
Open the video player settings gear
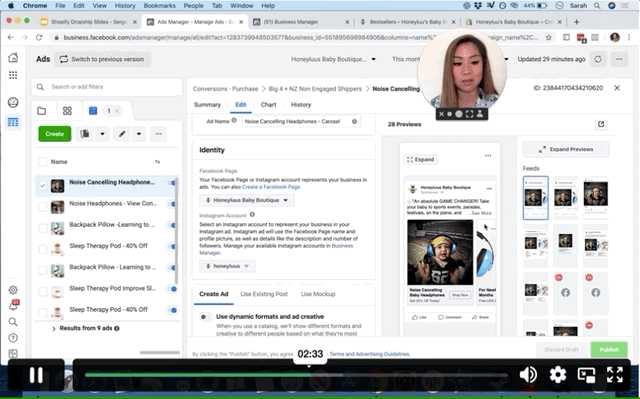point(558,374)
